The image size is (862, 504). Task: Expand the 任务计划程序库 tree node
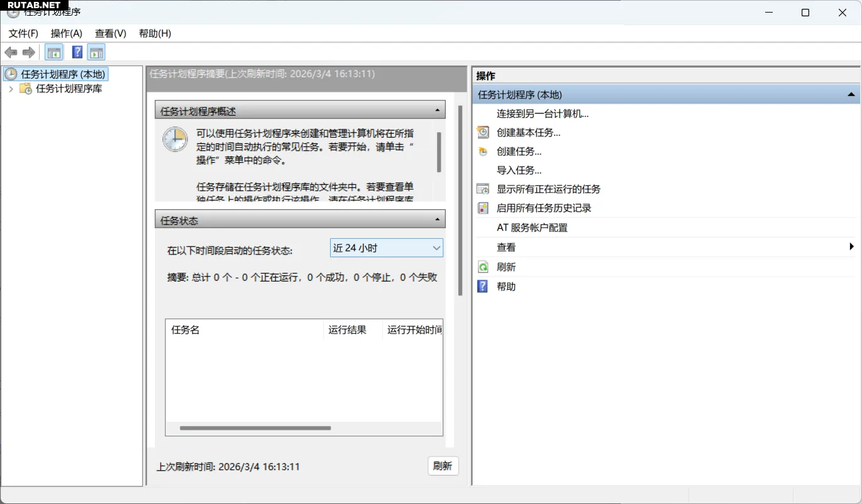11,89
